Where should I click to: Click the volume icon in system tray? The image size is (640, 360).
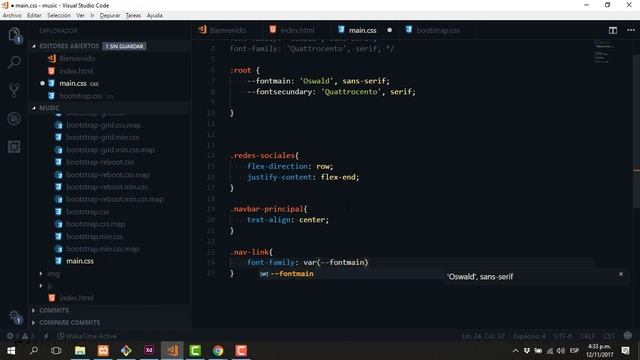pos(561,351)
